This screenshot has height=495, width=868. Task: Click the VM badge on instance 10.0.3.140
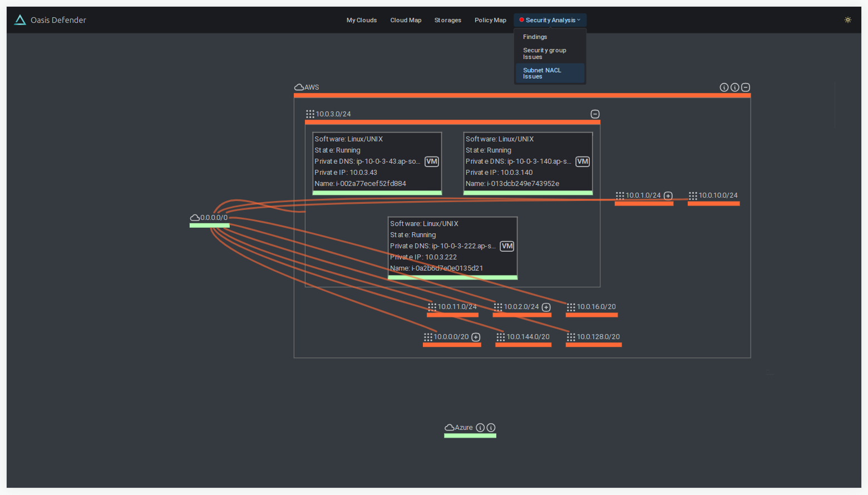click(583, 161)
